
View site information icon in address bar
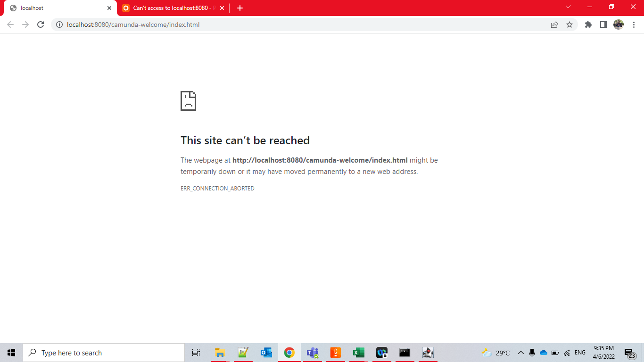(x=59, y=25)
